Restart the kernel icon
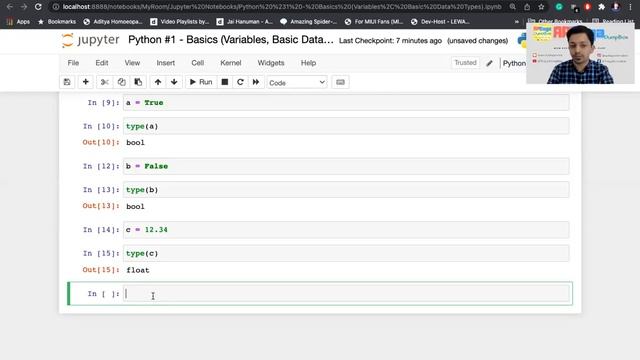Viewport: 640px width, 360px height. tap(240, 82)
